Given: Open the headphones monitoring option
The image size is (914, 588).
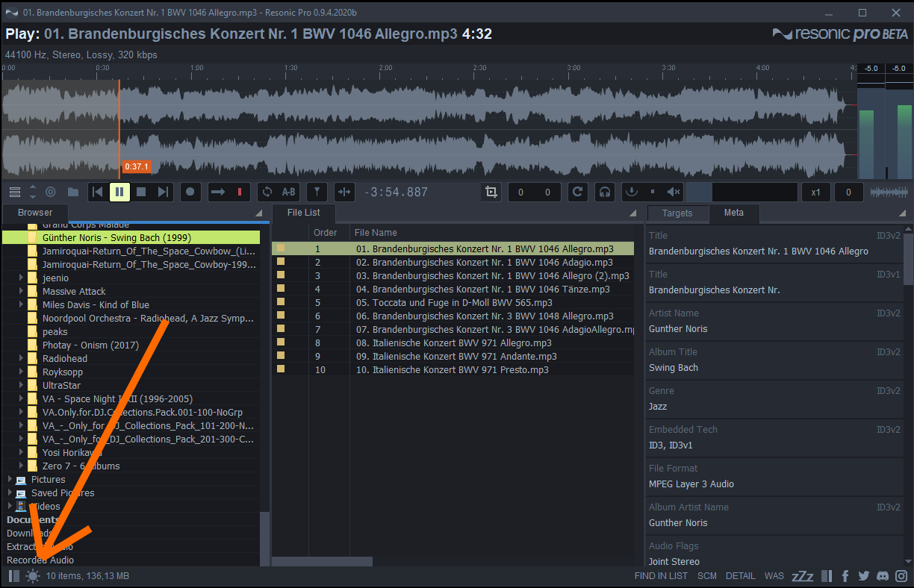Looking at the screenshot, I should (x=605, y=192).
